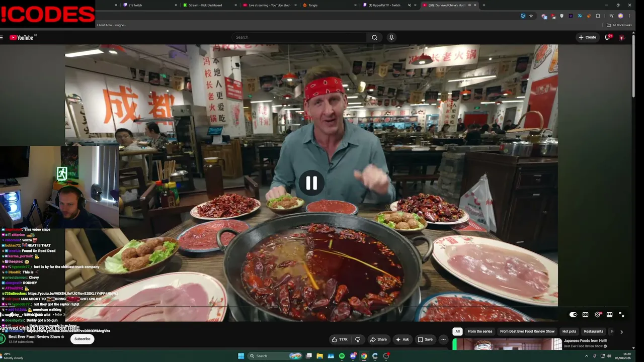
Task: Dislike the video
Action: (x=358, y=339)
